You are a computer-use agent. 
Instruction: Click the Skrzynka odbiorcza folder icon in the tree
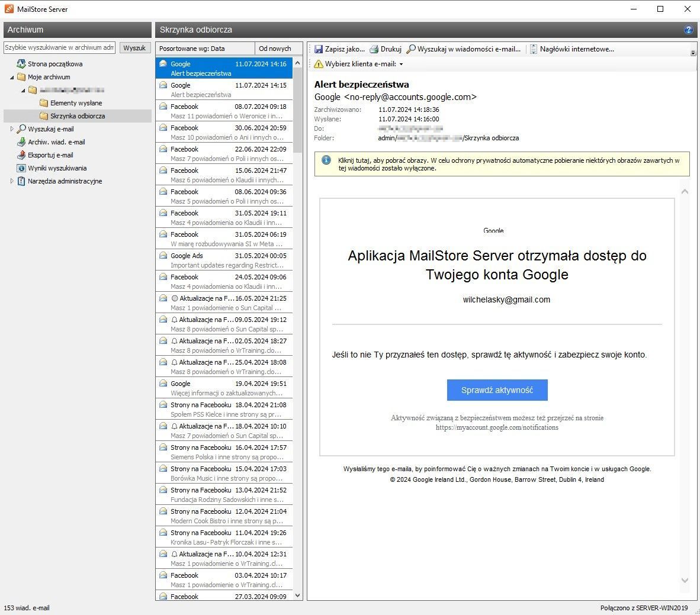[43, 116]
